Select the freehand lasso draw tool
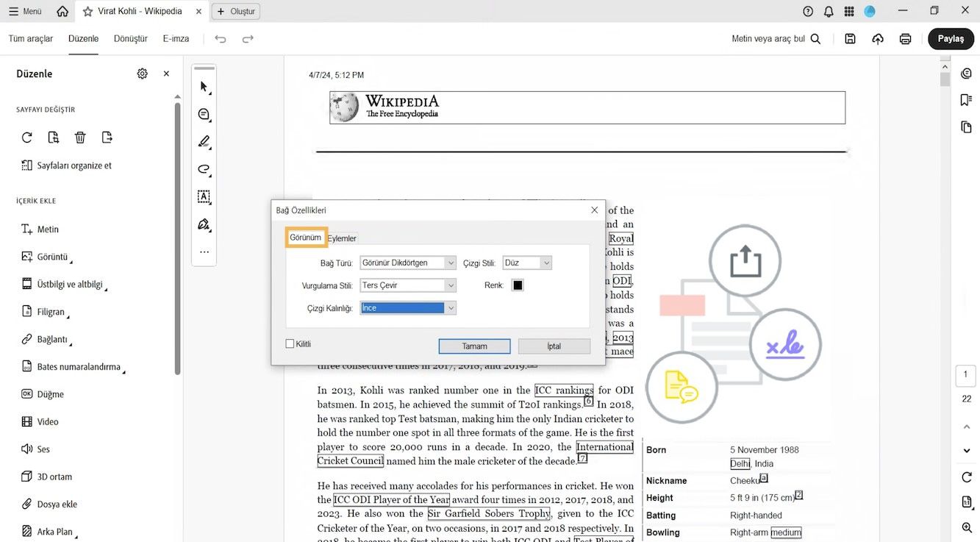Image resolution: width=980 pixels, height=542 pixels. click(204, 169)
